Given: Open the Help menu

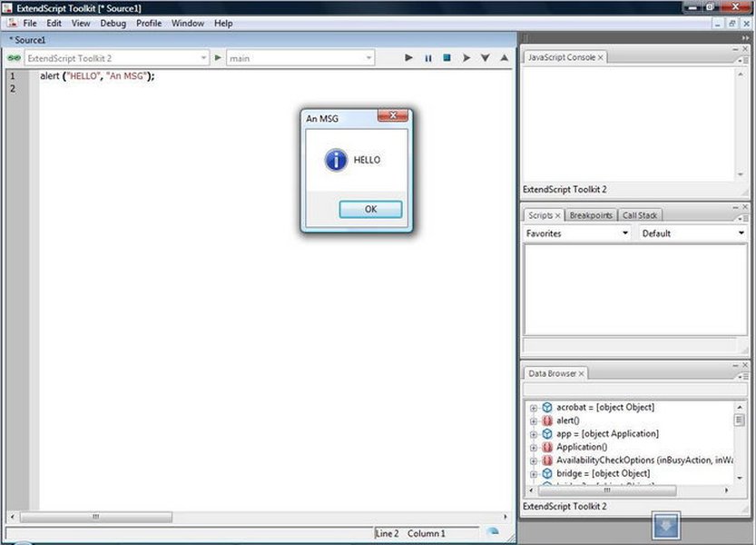Looking at the screenshot, I should 223,24.
